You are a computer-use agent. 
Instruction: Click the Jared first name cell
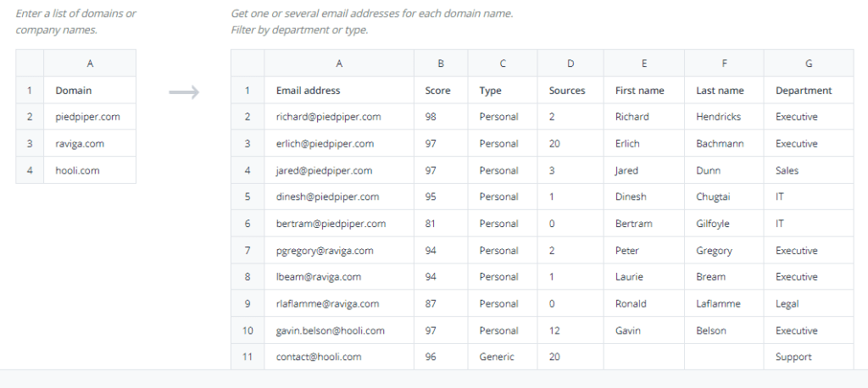coord(644,170)
